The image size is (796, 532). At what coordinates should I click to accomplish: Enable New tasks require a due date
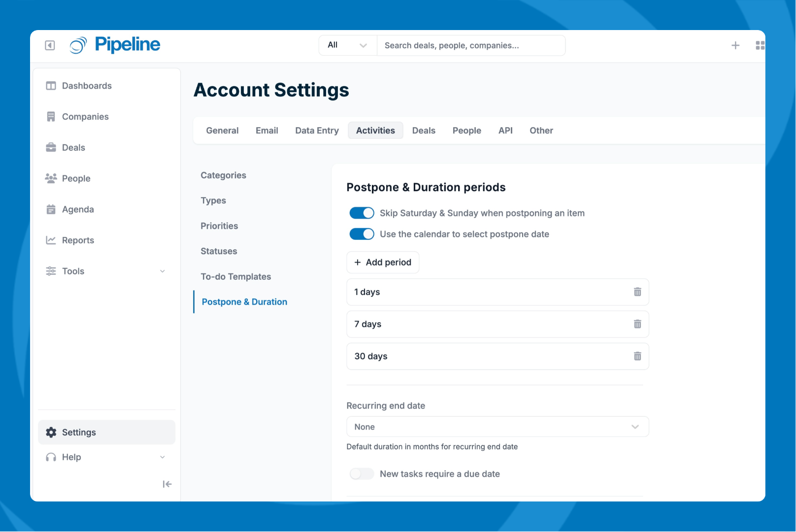pos(362,474)
